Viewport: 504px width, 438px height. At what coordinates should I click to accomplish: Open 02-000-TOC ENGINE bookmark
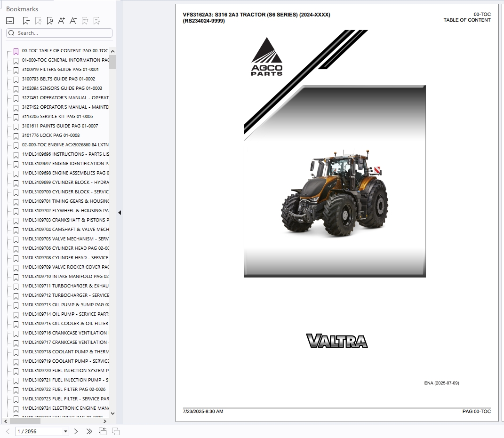click(65, 145)
